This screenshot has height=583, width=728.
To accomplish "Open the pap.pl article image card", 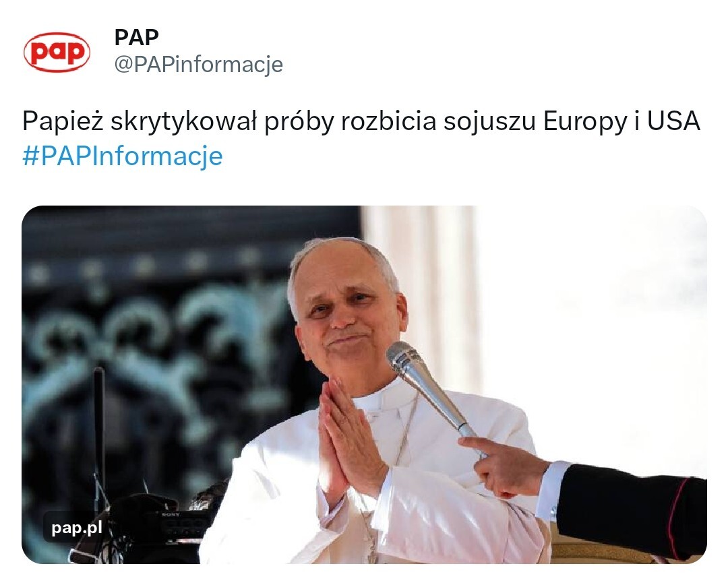I will [364, 384].
